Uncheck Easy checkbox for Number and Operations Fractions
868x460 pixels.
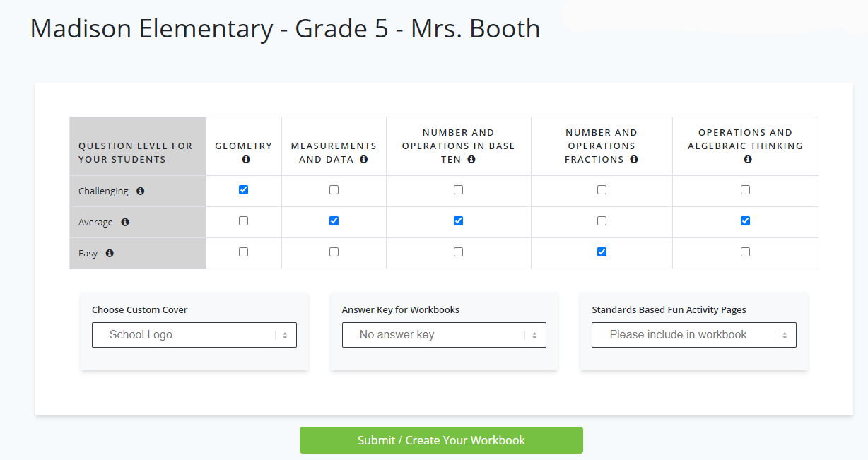(602, 252)
